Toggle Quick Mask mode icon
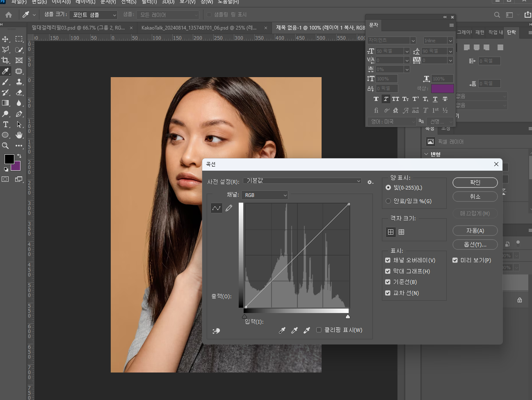This screenshot has width=532, height=400. tap(5, 179)
